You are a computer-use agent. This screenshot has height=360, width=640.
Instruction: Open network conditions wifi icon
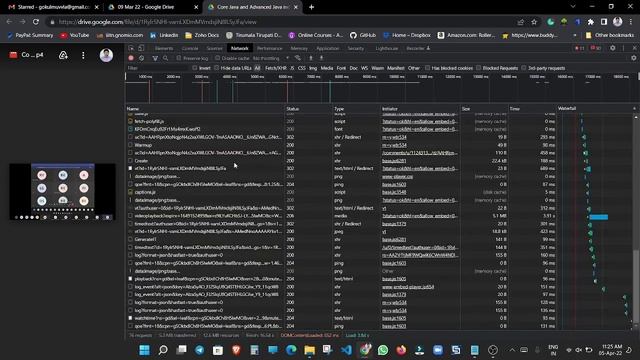pyautogui.click(x=298, y=58)
